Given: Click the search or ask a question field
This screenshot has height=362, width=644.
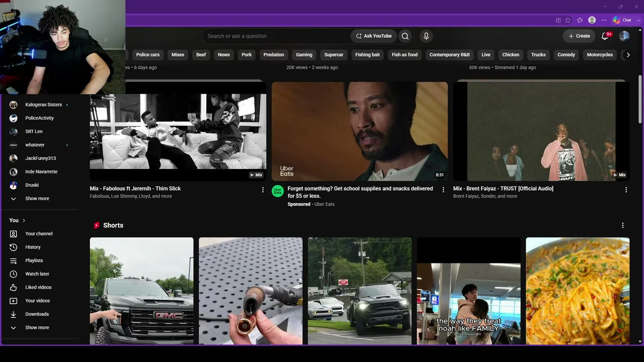Looking at the screenshot, I should pyautogui.click(x=277, y=36).
